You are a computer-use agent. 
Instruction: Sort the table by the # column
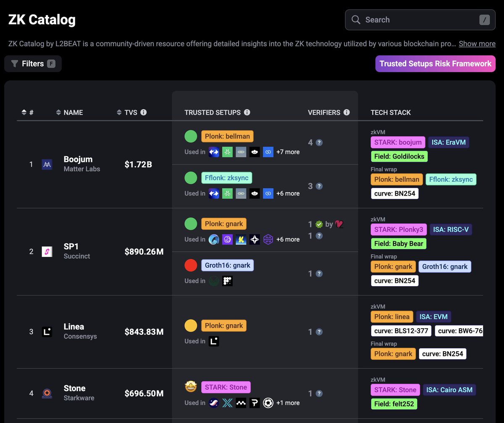[x=27, y=112]
